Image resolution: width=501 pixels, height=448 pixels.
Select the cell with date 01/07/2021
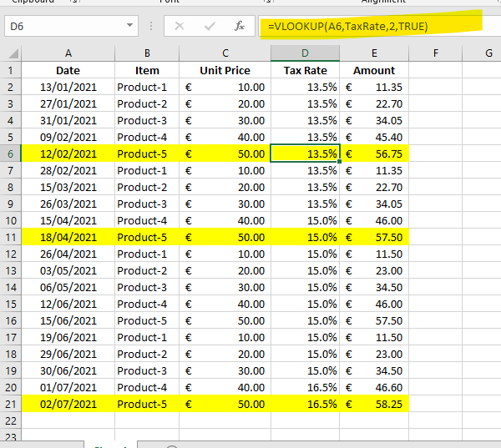[x=68, y=387]
